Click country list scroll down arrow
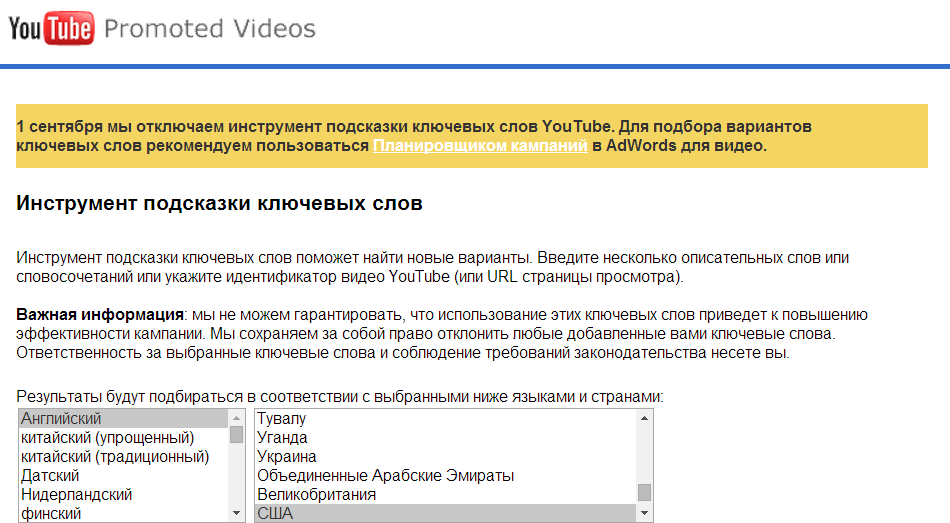950x523 pixels. (x=645, y=513)
